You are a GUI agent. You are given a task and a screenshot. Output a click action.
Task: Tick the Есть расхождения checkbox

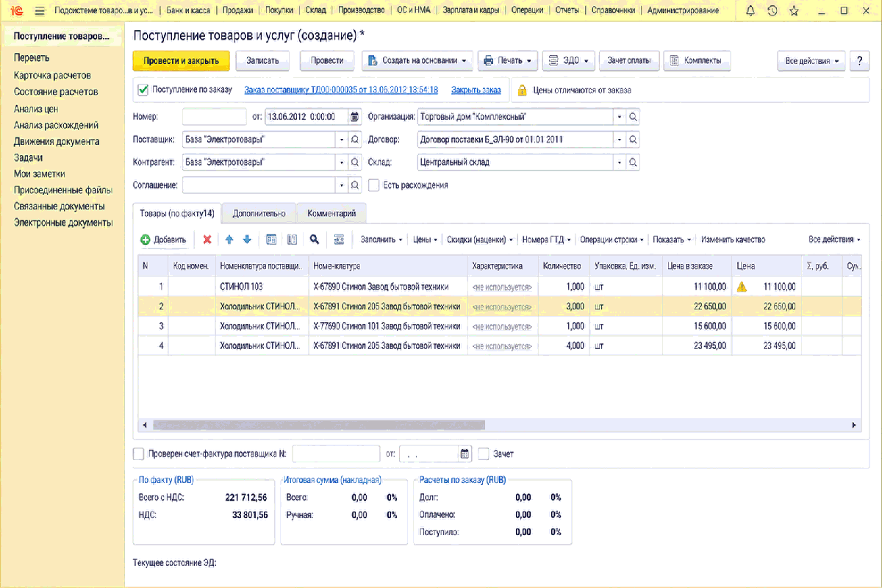[x=374, y=185]
